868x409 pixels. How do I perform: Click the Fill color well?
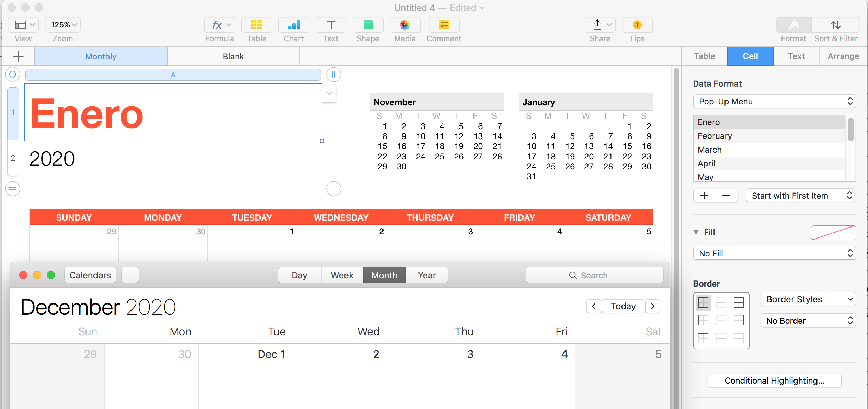click(x=834, y=232)
